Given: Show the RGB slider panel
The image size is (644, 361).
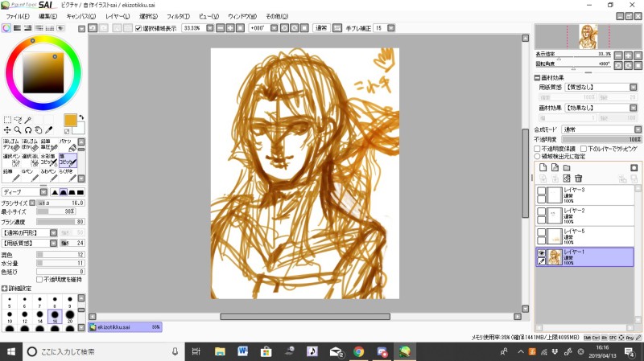Looking at the screenshot, I should coord(17,28).
